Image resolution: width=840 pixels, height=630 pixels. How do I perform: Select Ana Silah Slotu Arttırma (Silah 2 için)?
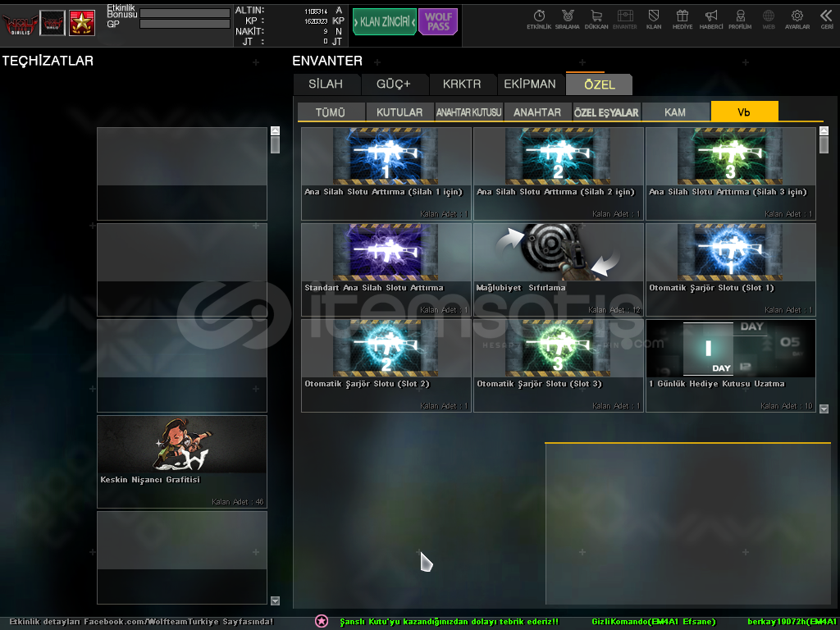[558, 174]
